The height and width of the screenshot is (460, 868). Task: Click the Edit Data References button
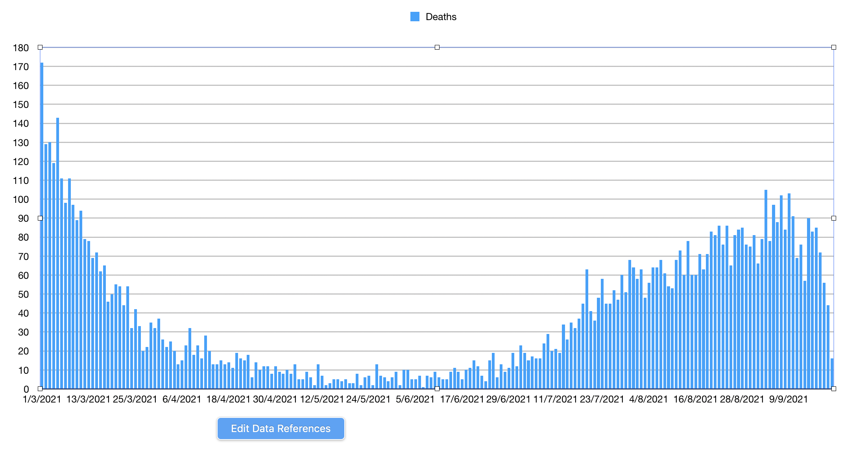coord(281,428)
